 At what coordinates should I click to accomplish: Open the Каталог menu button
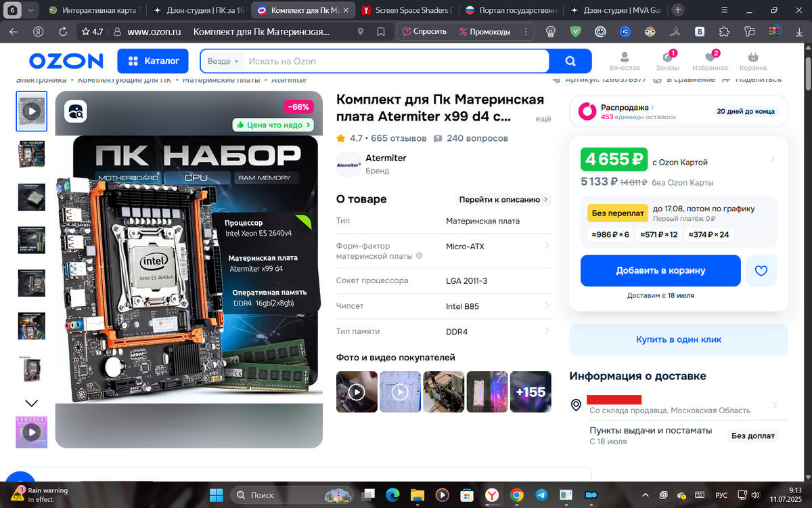(153, 61)
